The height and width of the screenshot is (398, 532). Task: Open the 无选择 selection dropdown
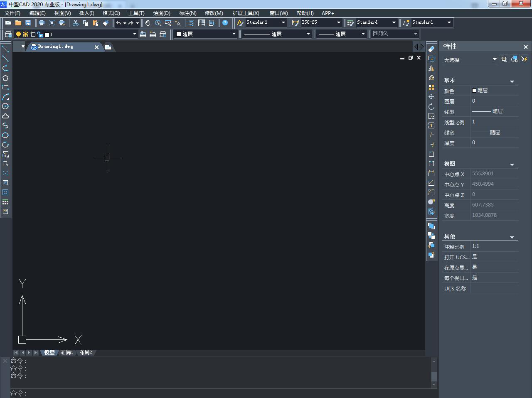pos(494,59)
